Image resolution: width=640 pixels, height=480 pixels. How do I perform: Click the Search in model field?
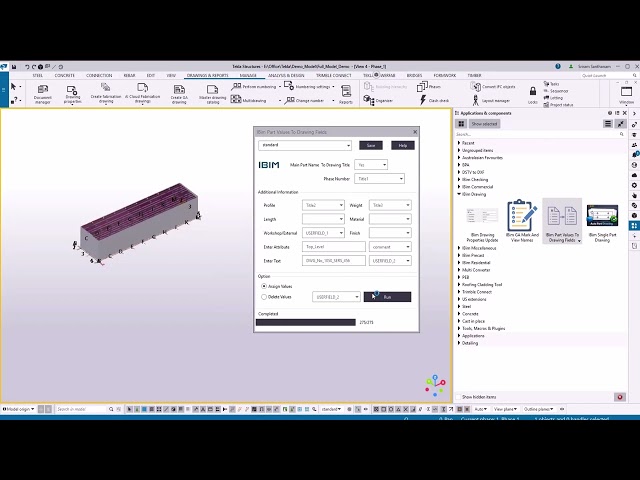click(82, 409)
